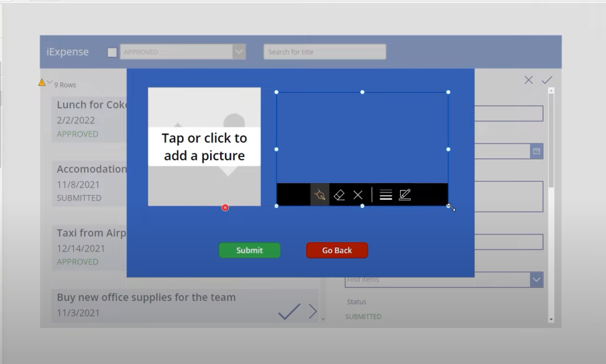Select the Taxi from Airport expense row

click(89, 248)
